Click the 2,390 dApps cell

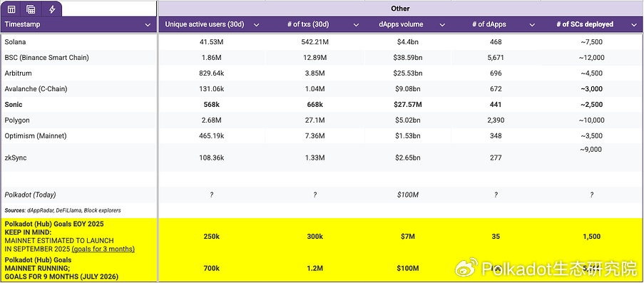(x=496, y=120)
